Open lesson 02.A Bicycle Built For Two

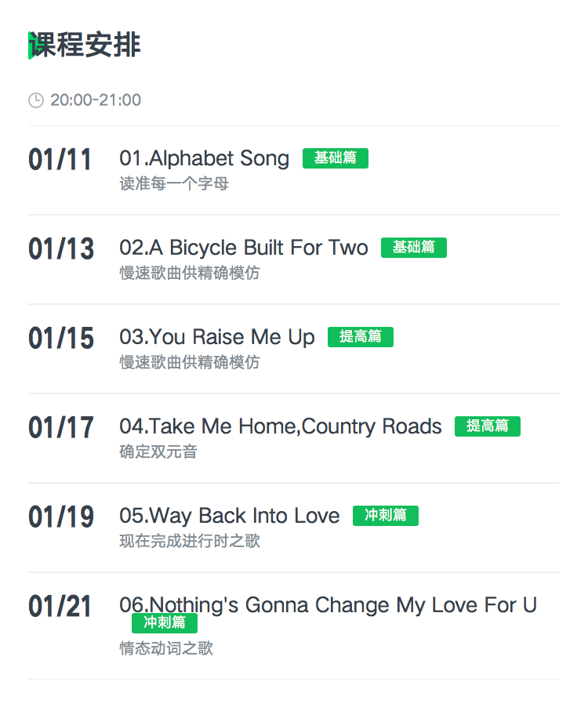click(x=244, y=248)
